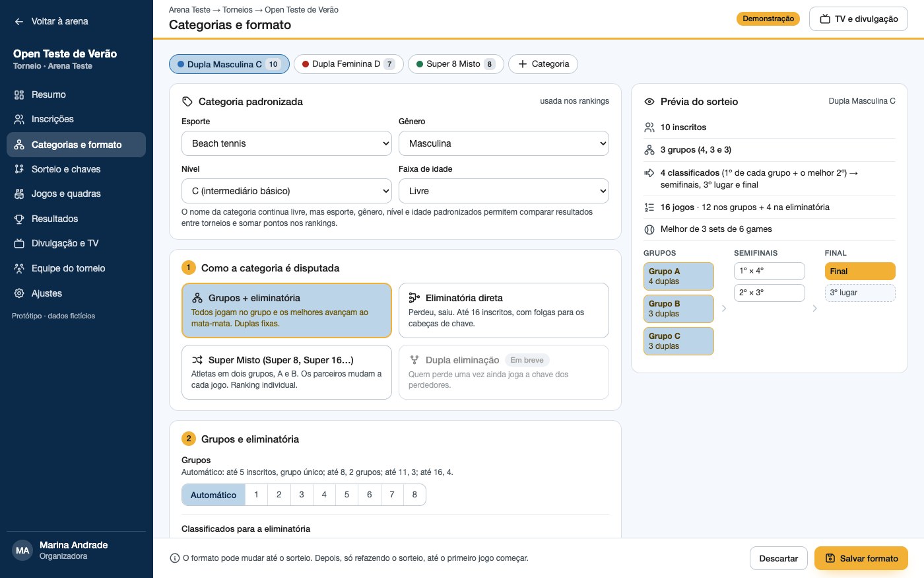Click the Inscrições people icon in sidebar
Screen dimensions: 924x578
tap(19, 120)
